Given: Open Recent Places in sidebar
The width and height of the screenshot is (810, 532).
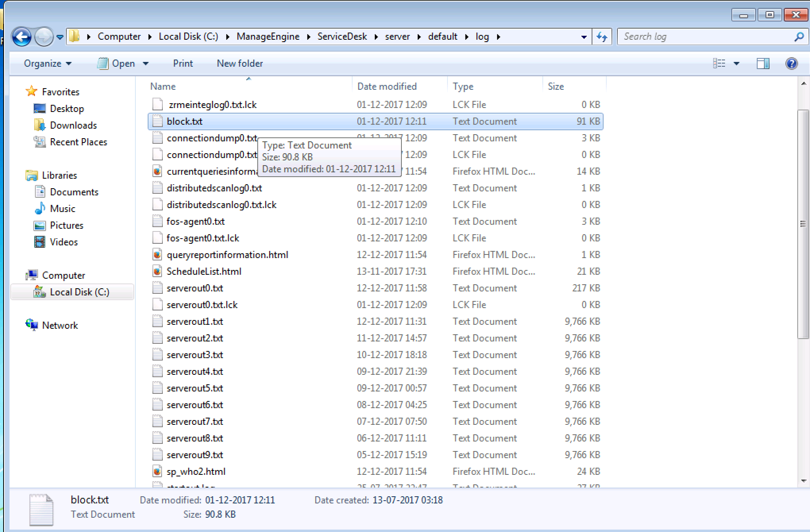Looking at the screenshot, I should 79,142.
